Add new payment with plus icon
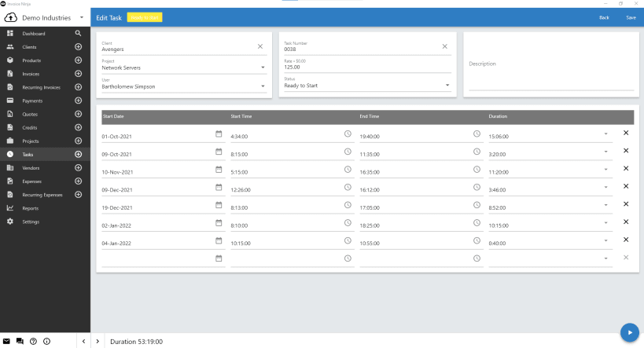 [78, 101]
